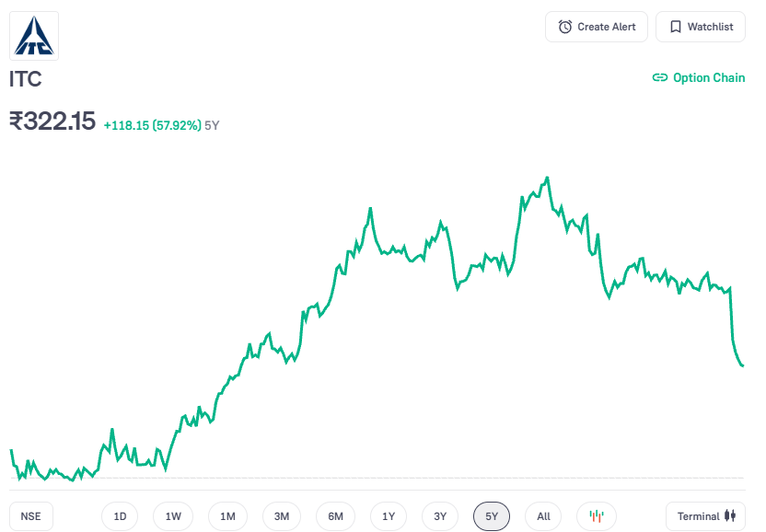Viewport: 766px width, 532px height.
Task: Open the Terminal chart view
Action: tap(705, 516)
